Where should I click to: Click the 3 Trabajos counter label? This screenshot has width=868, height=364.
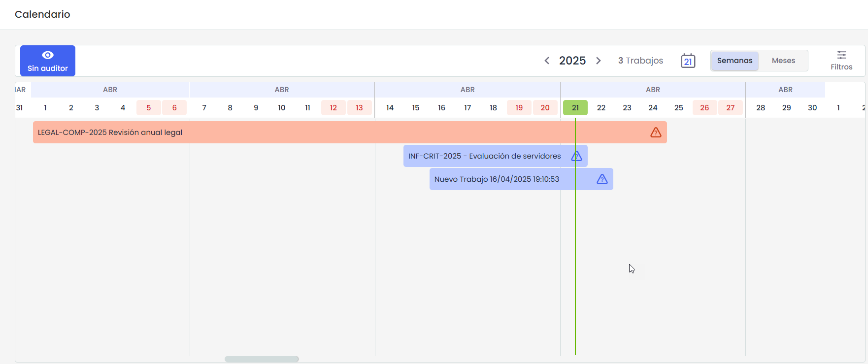640,61
